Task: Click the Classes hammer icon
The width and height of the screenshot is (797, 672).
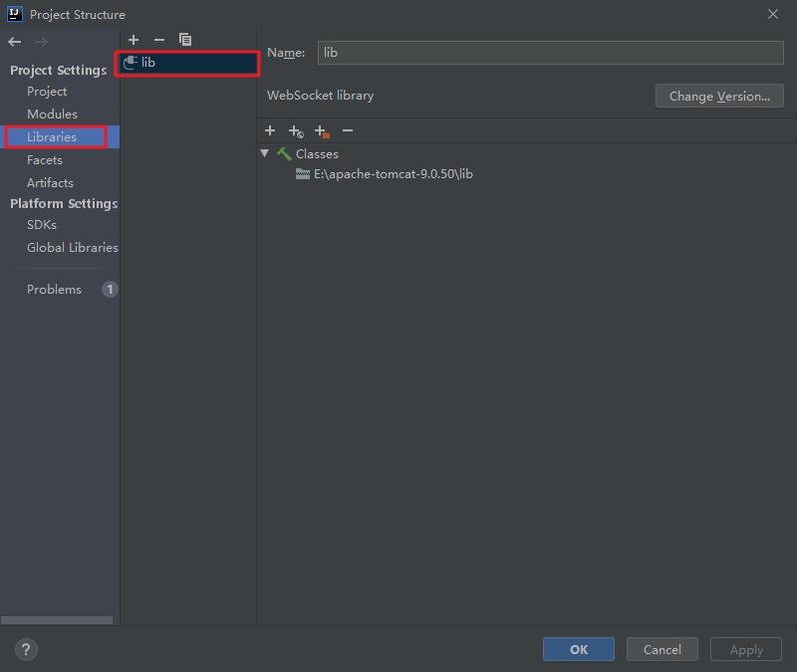Action: click(284, 154)
